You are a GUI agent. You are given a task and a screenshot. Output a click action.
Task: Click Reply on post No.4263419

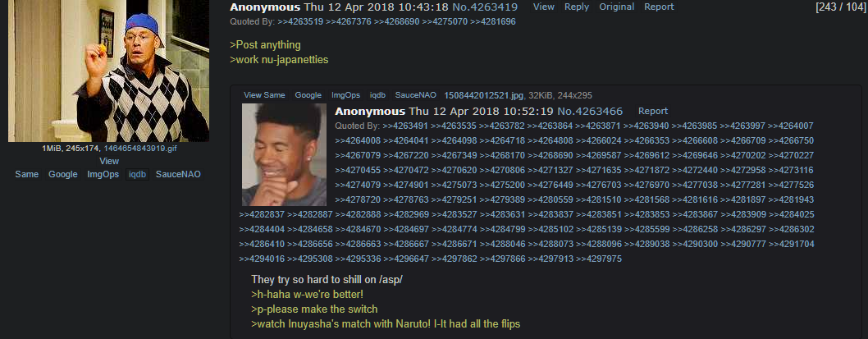[576, 7]
